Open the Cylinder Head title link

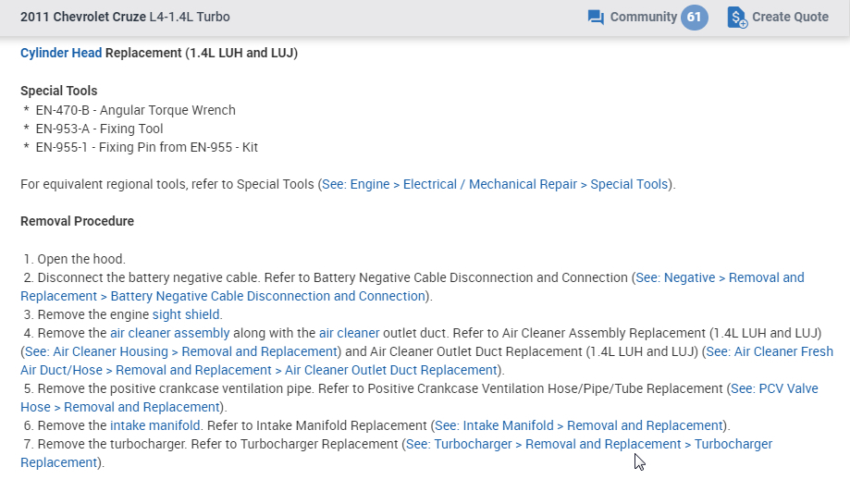click(61, 53)
